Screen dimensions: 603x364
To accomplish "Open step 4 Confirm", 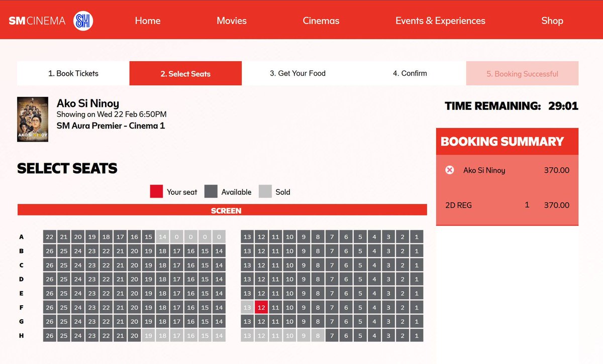I will (x=410, y=73).
